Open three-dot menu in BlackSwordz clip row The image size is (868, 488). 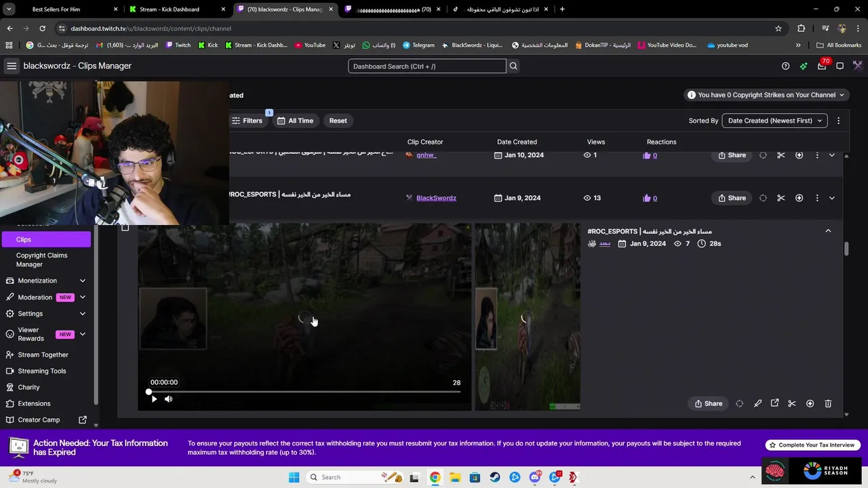coord(816,198)
